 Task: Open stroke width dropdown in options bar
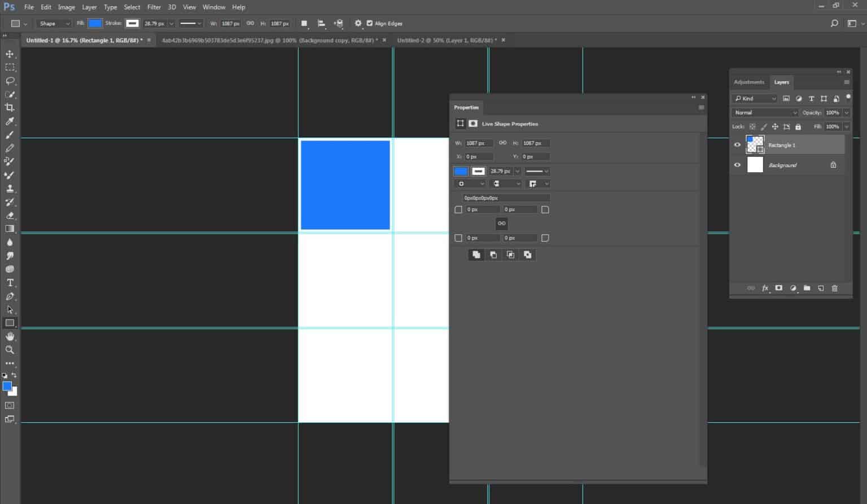pos(171,23)
